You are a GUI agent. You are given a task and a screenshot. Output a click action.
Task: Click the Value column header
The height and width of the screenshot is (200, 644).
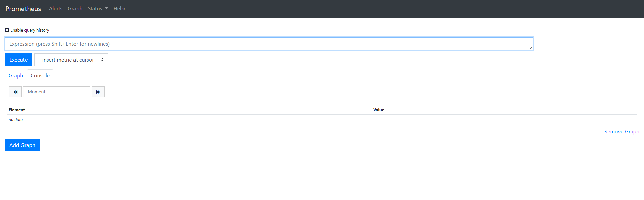click(379, 110)
